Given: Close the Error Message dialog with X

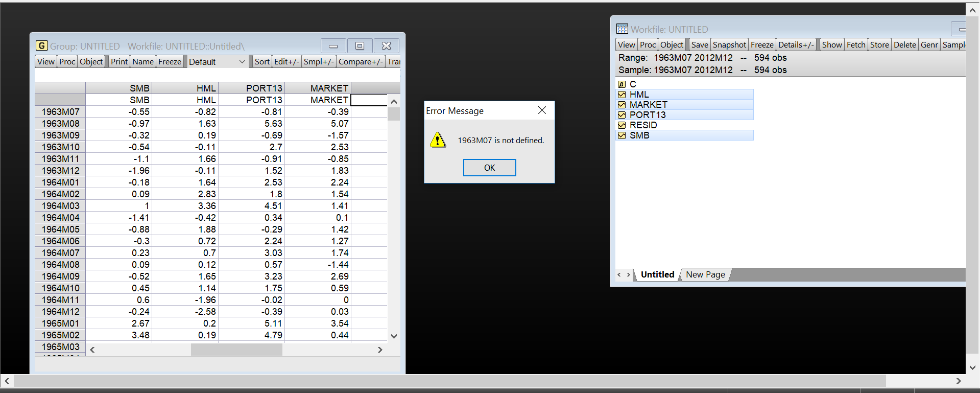Looking at the screenshot, I should pos(542,110).
